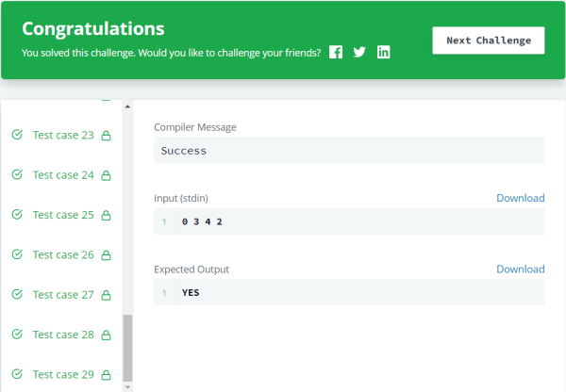Click the passed checkmark of Test case 24
The image size is (566, 392).
[x=17, y=174]
